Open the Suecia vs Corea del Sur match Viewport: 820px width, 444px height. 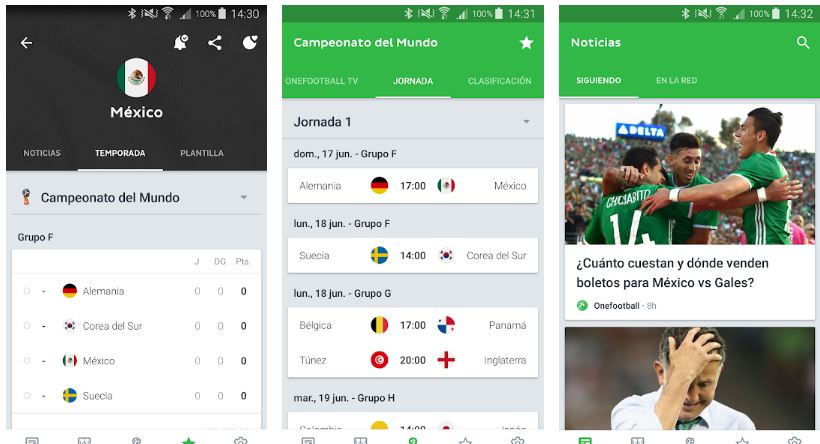click(413, 256)
